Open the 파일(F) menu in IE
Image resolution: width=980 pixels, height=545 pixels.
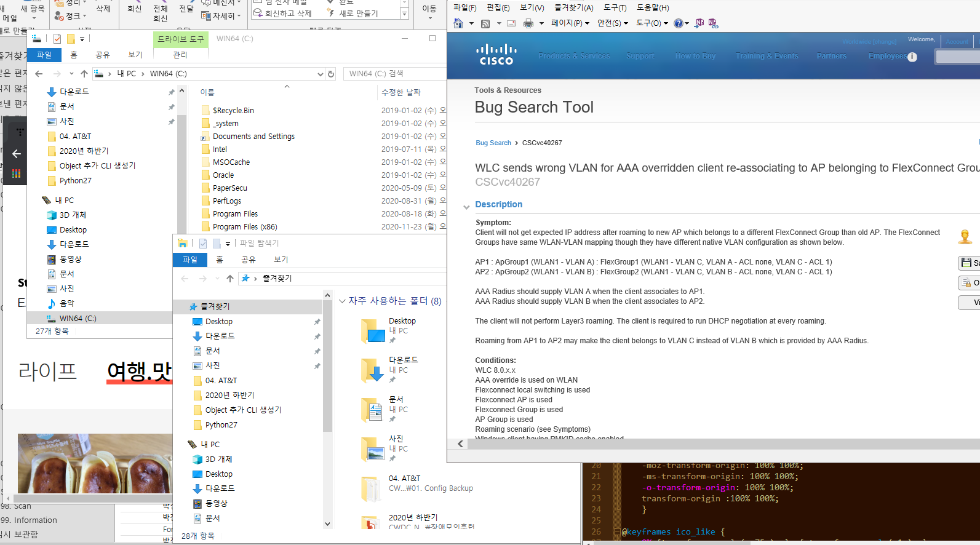coord(464,8)
